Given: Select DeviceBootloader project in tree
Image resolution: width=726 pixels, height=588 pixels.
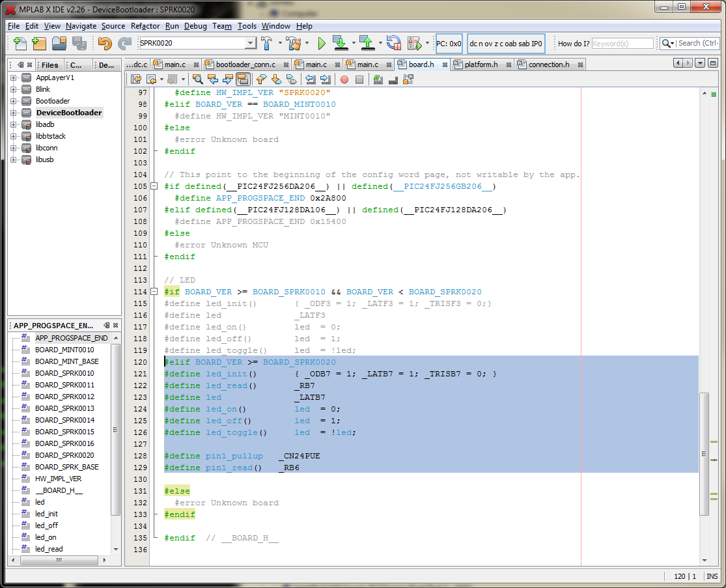Looking at the screenshot, I should coord(68,113).
